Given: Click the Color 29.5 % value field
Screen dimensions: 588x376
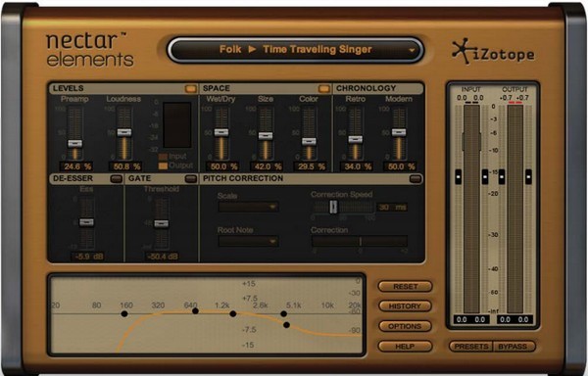Looking at the screenshot, I should 310,166.
